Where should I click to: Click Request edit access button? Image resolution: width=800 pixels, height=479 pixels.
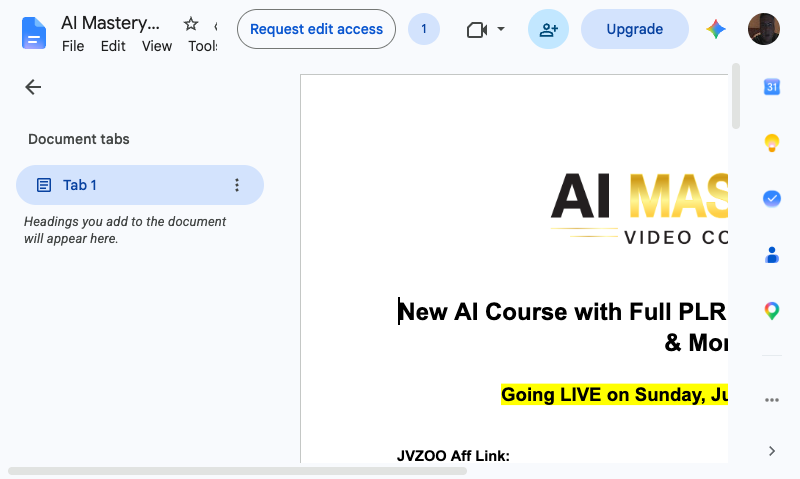tap(316, 29)
